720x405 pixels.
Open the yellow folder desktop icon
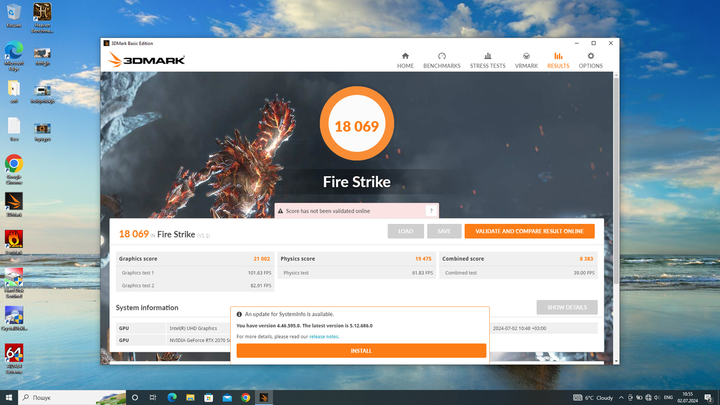pyautogui.click(x=14, y=91)
